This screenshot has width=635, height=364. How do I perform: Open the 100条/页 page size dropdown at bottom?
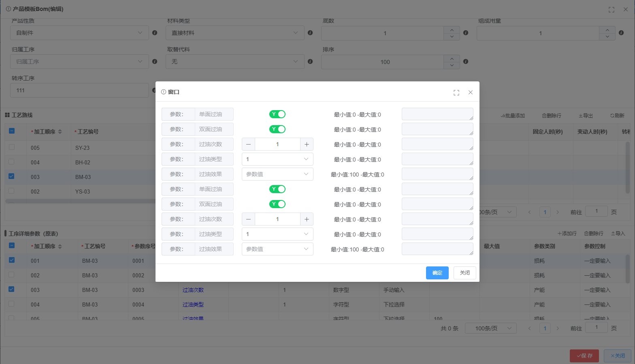(491, 328)
